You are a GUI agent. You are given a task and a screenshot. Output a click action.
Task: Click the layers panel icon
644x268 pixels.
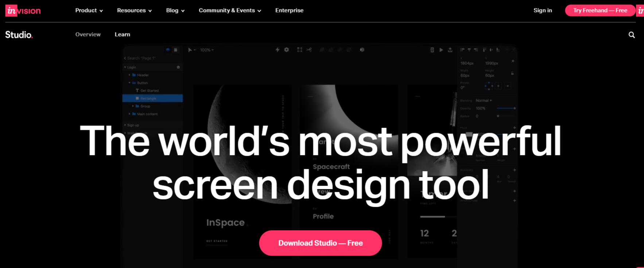click(x=168, y=50)
